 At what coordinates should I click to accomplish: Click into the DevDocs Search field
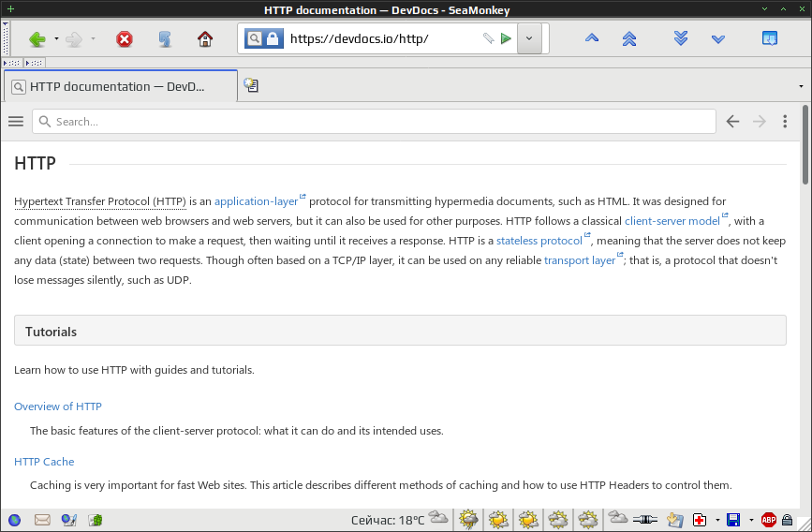coord(374,121)
